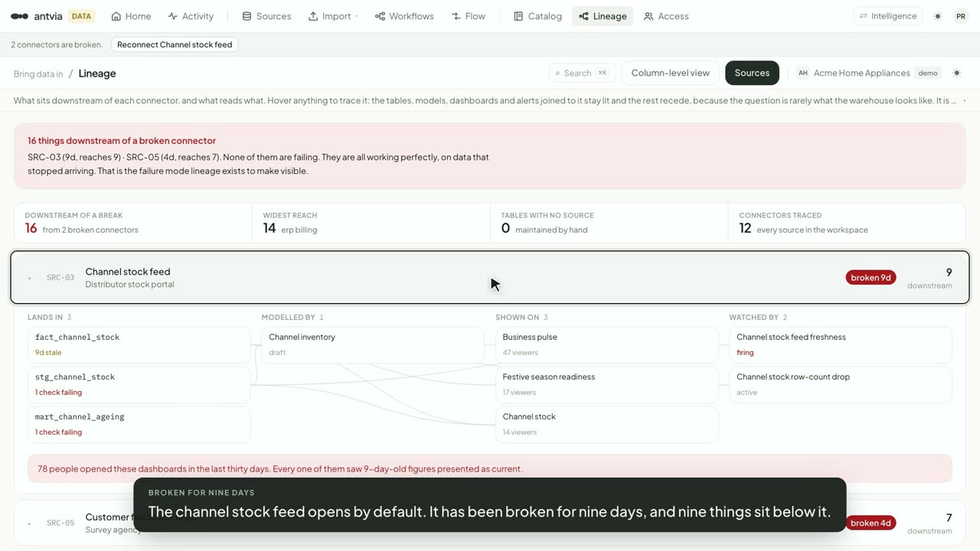Click the Connectors traced stat
This screenshot has height=551, width=980.
pyautogui.click(x=847, y=223)
